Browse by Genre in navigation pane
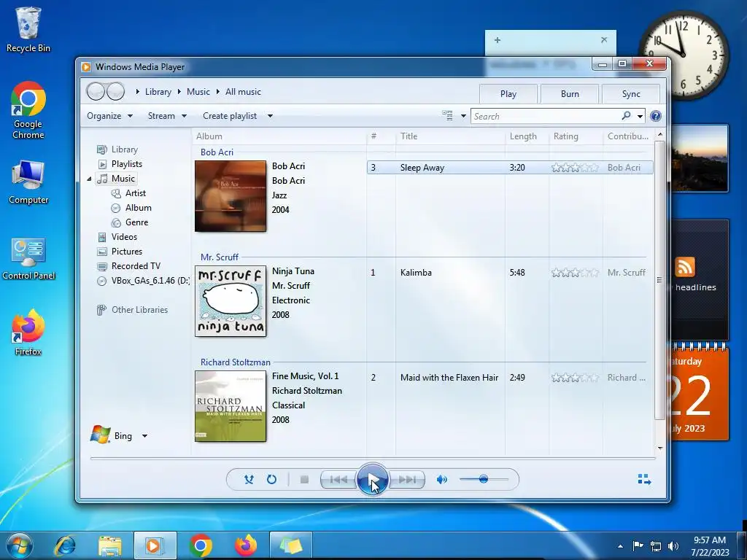Screen dimensions: 747x560 [x=136, y=222]
